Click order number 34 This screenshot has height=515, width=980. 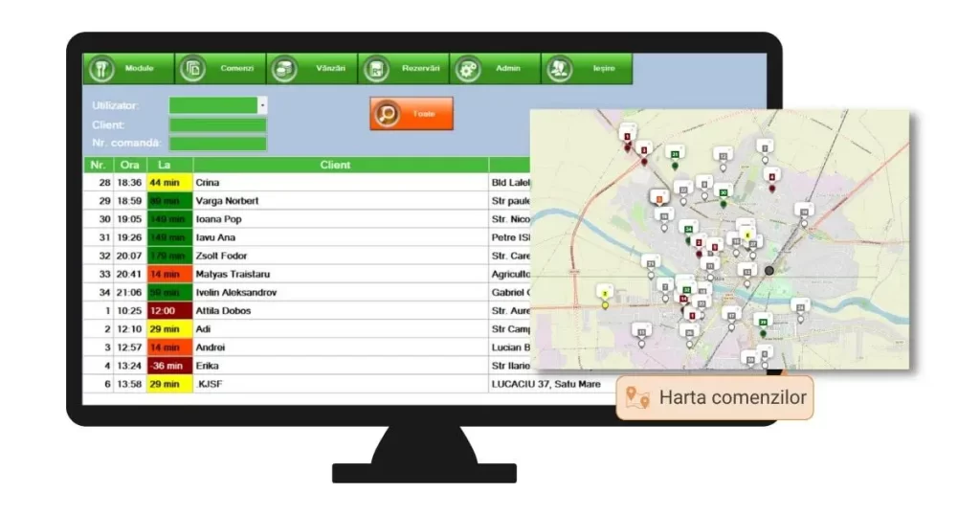(x=104, y=293)
